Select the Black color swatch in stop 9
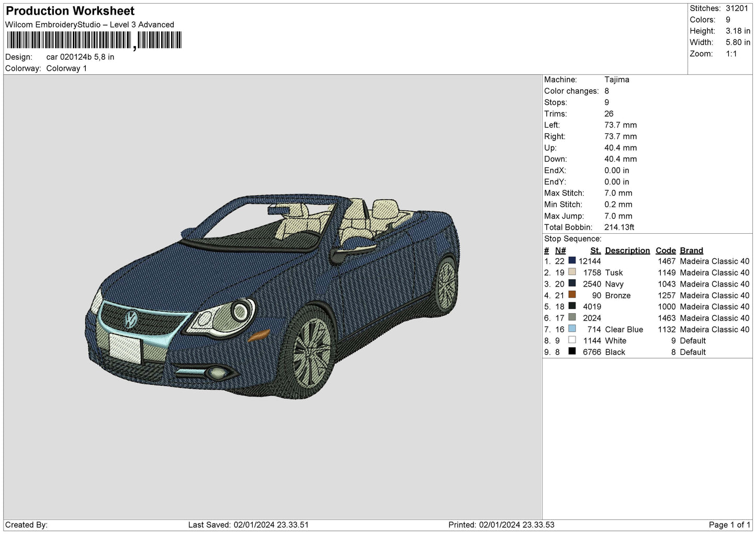The height and width of the screenshot is (534, 756). (x=572, y=351)
